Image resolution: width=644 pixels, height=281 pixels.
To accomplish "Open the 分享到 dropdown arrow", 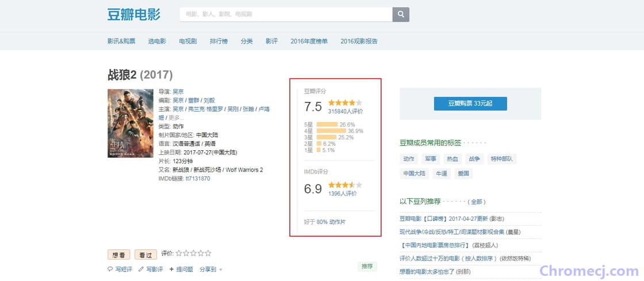I will tap(221, 270).
